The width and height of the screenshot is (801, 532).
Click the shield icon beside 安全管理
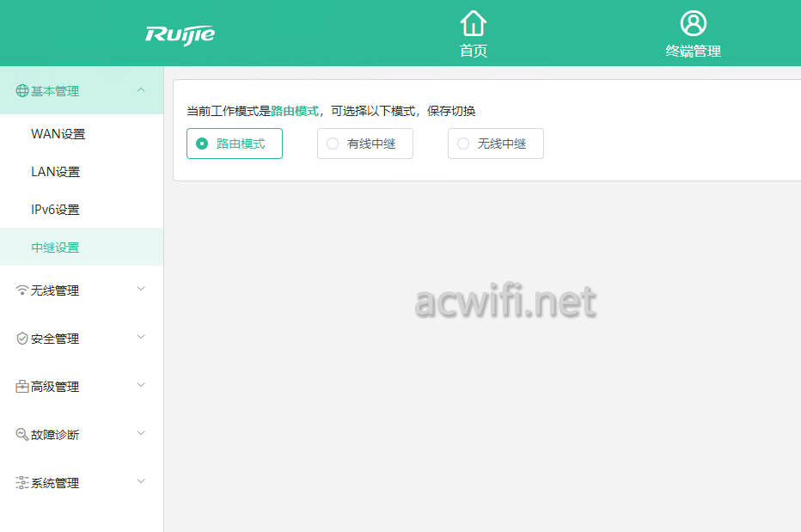tap(22, 339)
